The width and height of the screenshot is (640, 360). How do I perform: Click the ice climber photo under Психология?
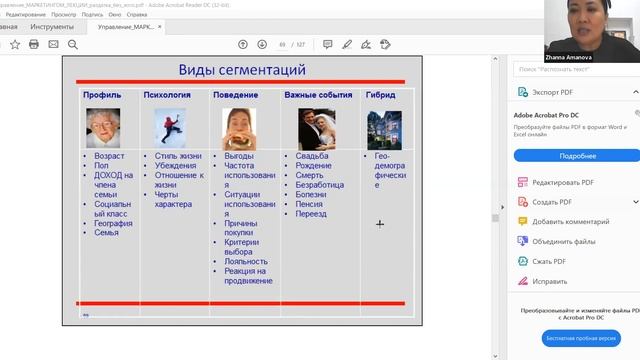[170, 128]
